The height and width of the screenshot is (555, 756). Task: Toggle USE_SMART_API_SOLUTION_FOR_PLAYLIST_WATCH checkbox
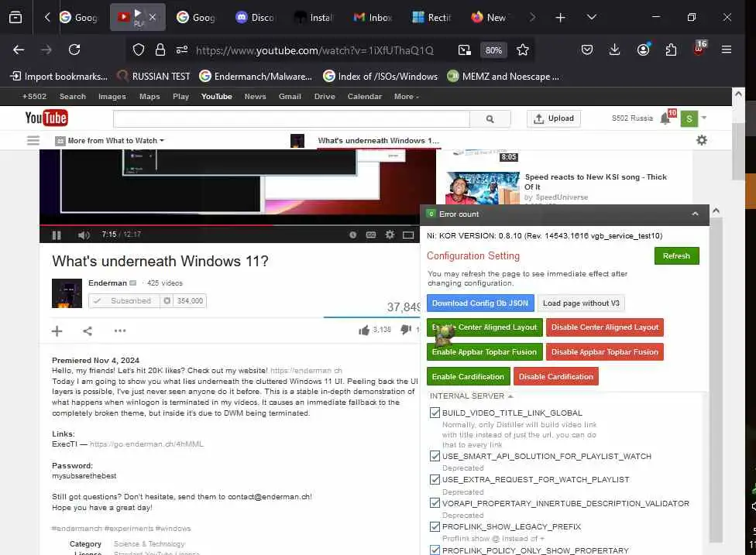coord(435,456)
